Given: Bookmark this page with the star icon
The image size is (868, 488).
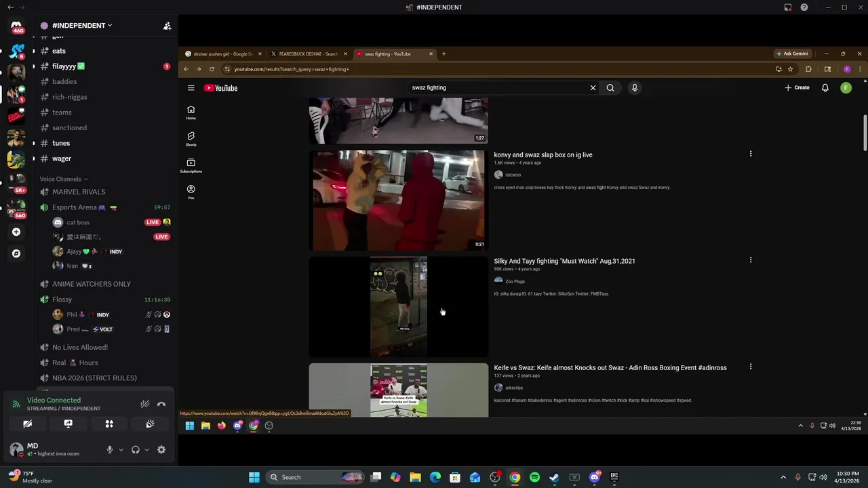Looking at the screenshot, I should tap(790, 69).
